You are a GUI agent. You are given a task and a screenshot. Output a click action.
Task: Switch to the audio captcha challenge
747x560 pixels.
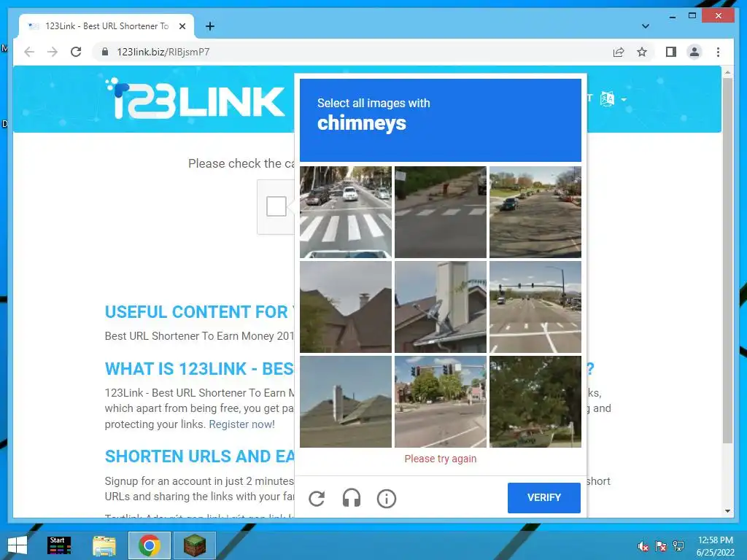click(x=352, y=499)
